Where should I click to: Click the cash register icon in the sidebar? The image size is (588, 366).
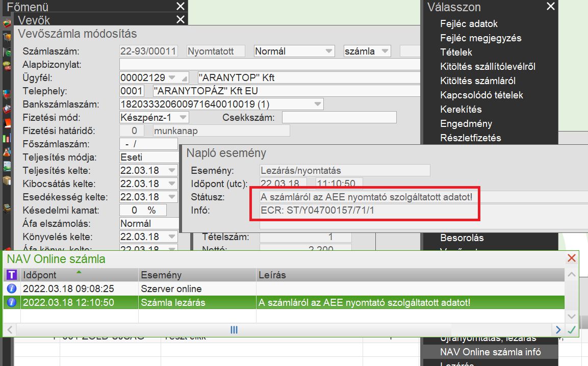[x=7, y=208]
